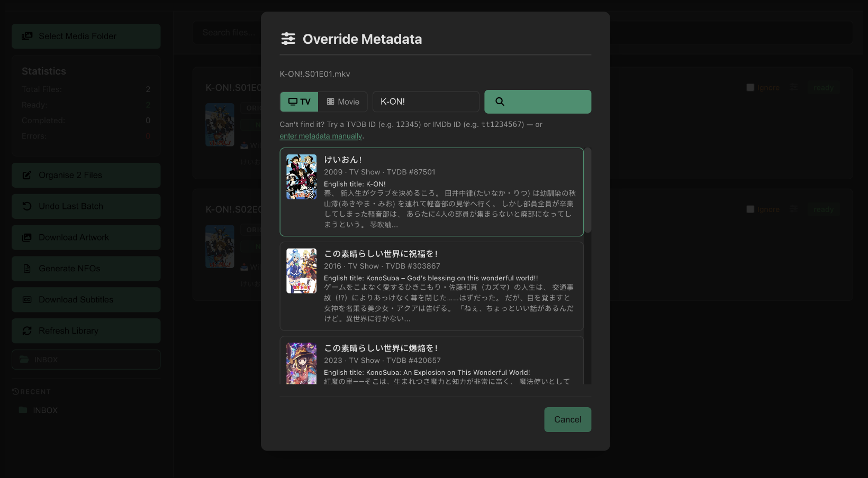
Task: Click Download Artwork in sidebar
Action: [x=86, y=237]
